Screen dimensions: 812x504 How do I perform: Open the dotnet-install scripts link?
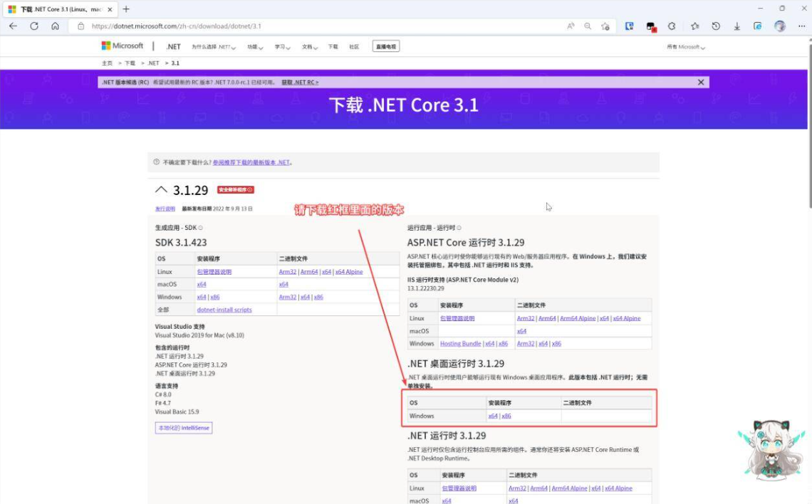224,310
